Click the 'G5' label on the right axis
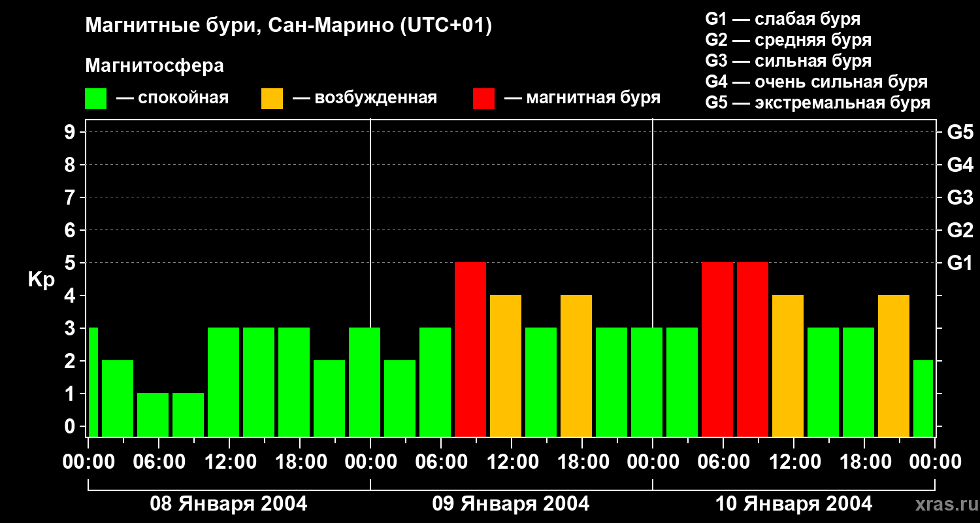 tap(960, 132)
